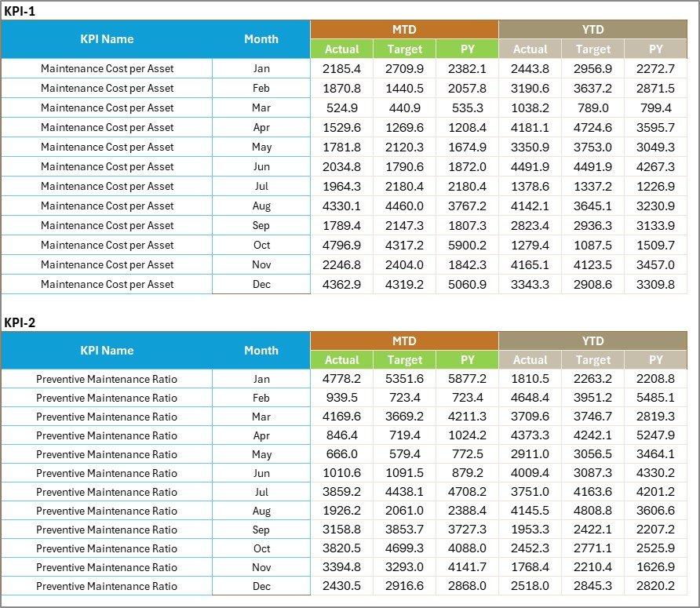Click the December YTD PY value 3309.8

point(655,284)
